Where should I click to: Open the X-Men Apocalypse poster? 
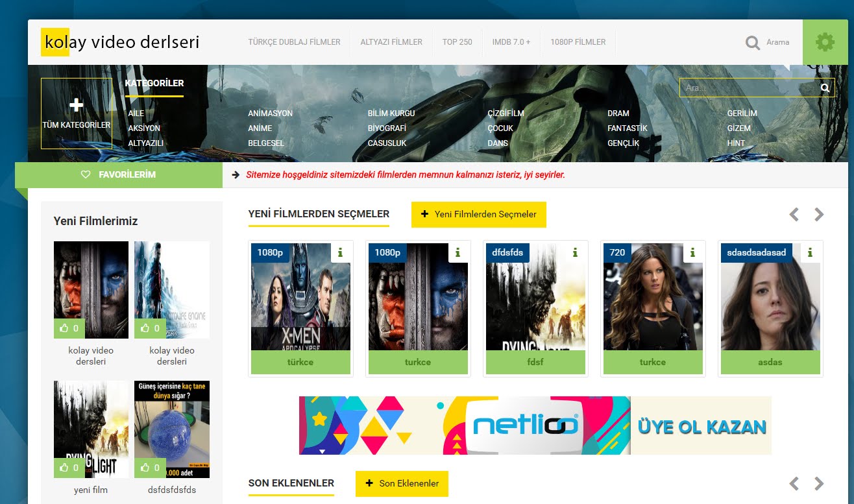[x=300, y=297]
